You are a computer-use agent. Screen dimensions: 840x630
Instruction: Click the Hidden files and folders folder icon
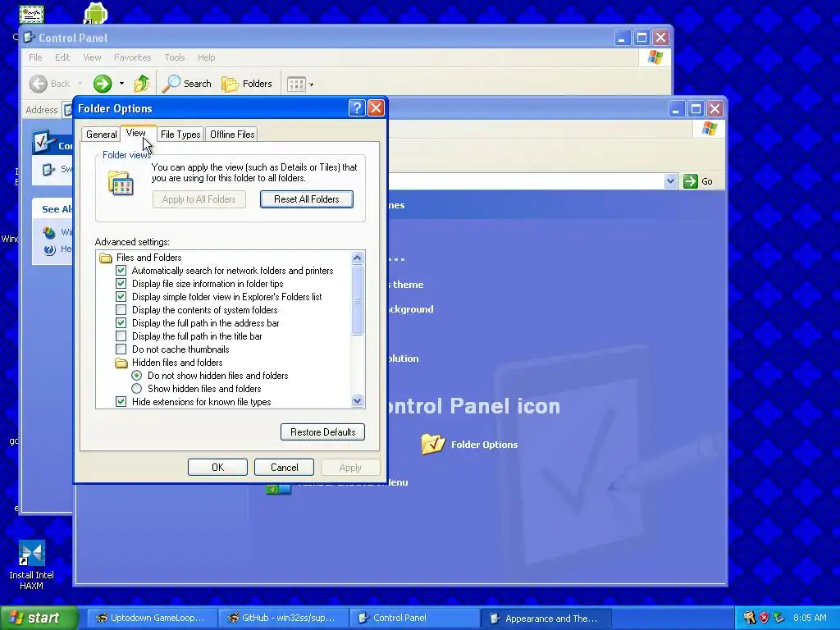click(121, 363)
